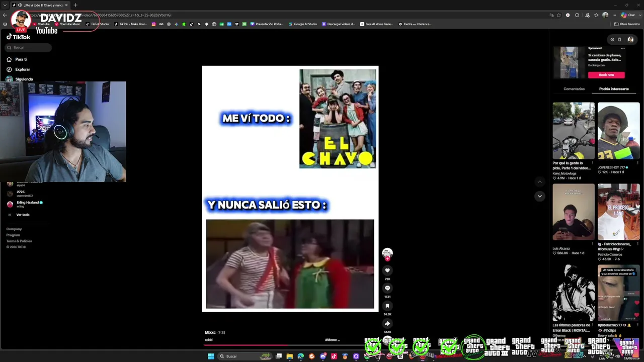Viewport: 644px width, 362px height.
Task: Bookmark this page with star icon
Action: [x=559, y=15]
